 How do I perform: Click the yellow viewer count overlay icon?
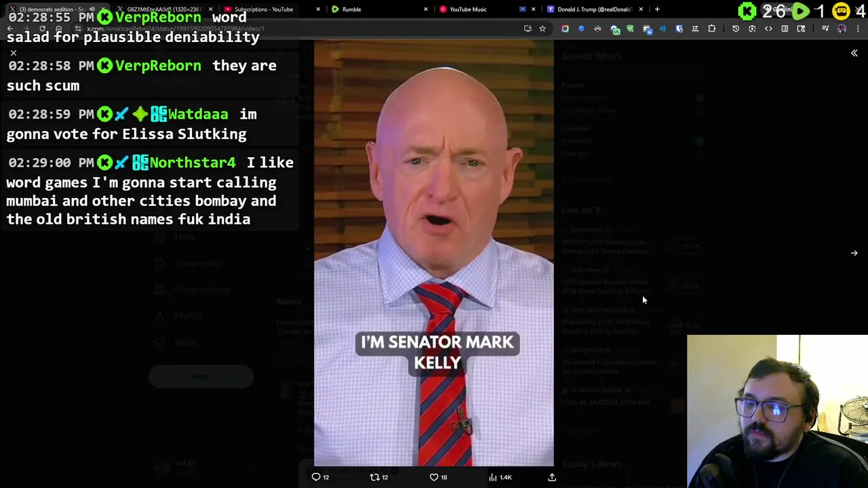[841, 11]
